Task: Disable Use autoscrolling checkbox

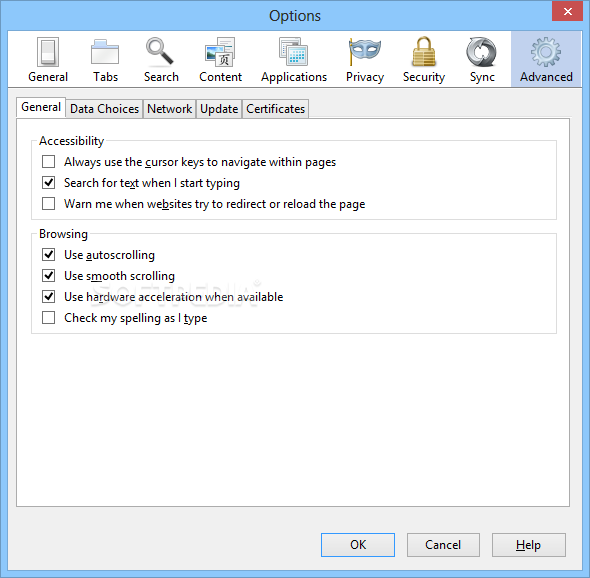Action: 49,255
